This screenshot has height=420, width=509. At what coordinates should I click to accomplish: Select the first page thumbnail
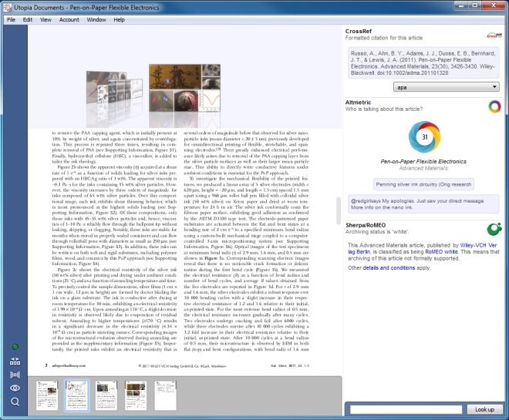click(47, 395)
